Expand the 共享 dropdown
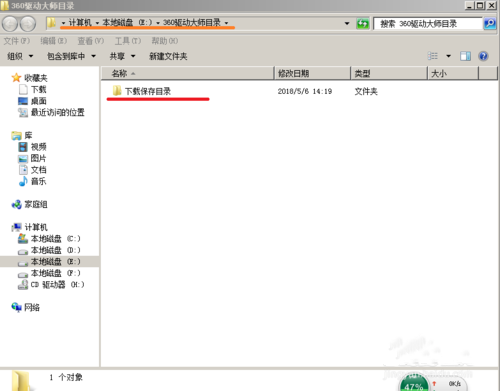The width and height of the screenshot is (500, 391). tap(122, 56)
